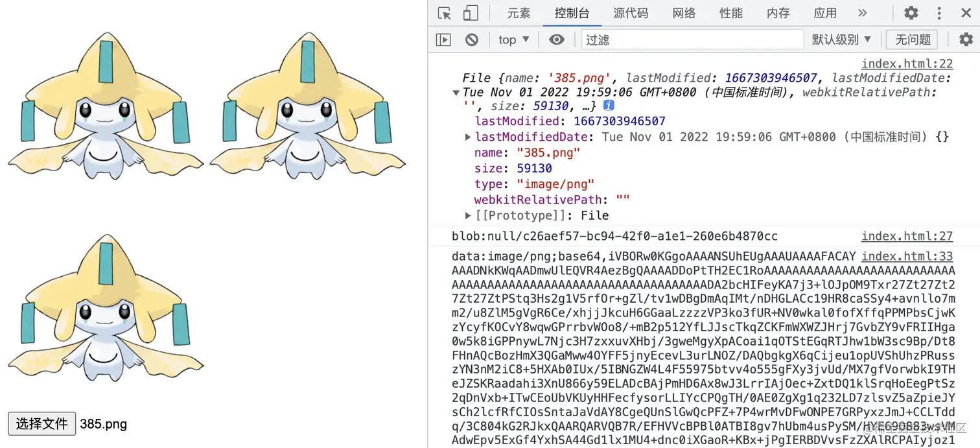Switch to the 元素 tab
Viewport: 980px width, 448px height.
(519, 13)
